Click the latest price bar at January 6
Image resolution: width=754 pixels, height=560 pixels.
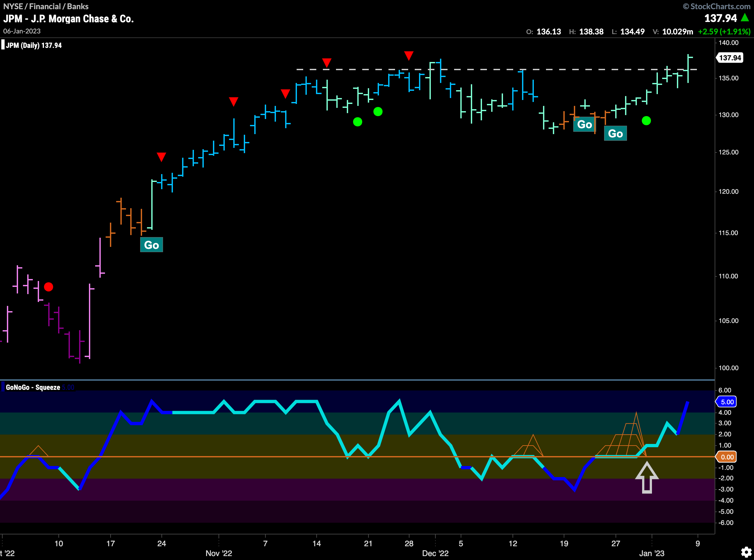(x=688, y=69)
